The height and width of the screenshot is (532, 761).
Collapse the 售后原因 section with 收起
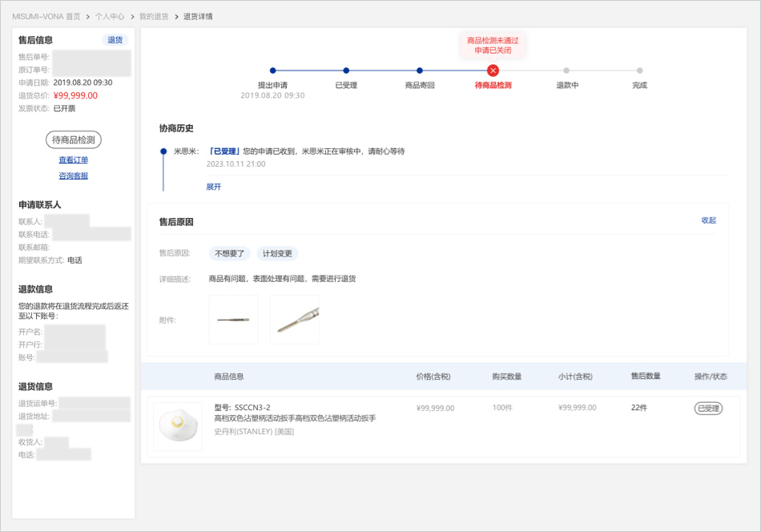(x=708, y=220)
